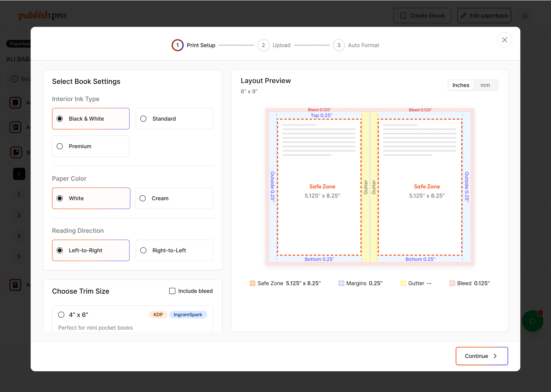Click the Paperback tag in background
Screen dimensions: 551x392
pyautogui.click(x=19, y=44)
